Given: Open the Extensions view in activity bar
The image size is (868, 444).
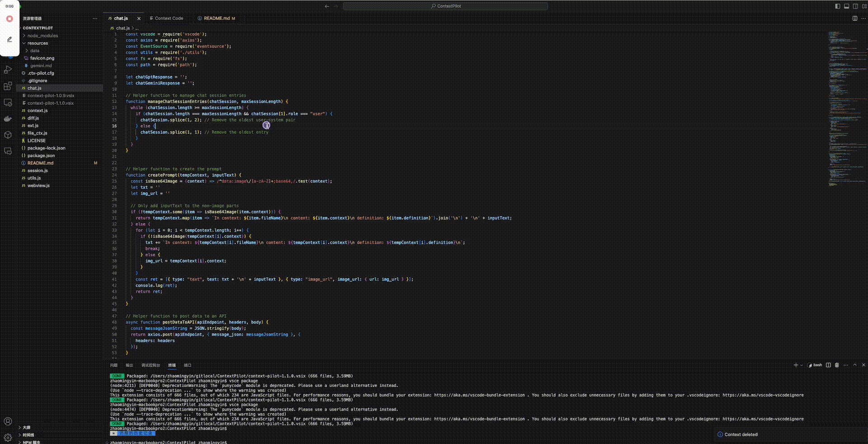Looking at the screenshot, I should tap(8, 86).
